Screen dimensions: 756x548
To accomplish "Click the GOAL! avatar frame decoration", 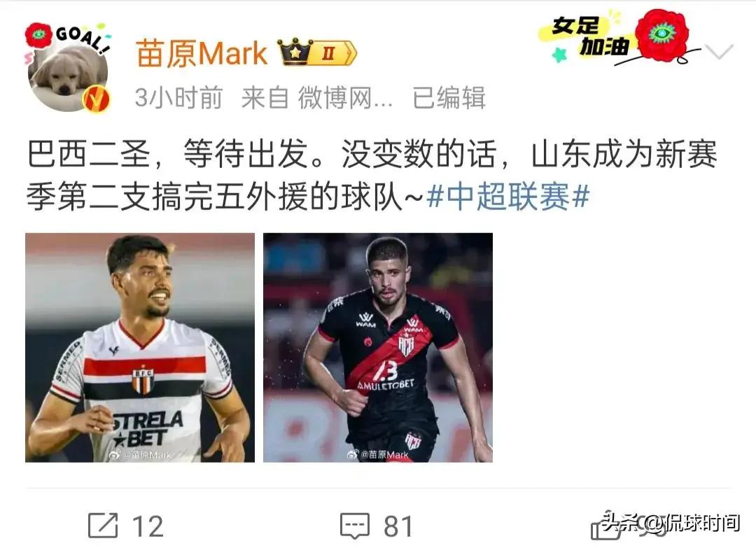I will pos(82,38).
